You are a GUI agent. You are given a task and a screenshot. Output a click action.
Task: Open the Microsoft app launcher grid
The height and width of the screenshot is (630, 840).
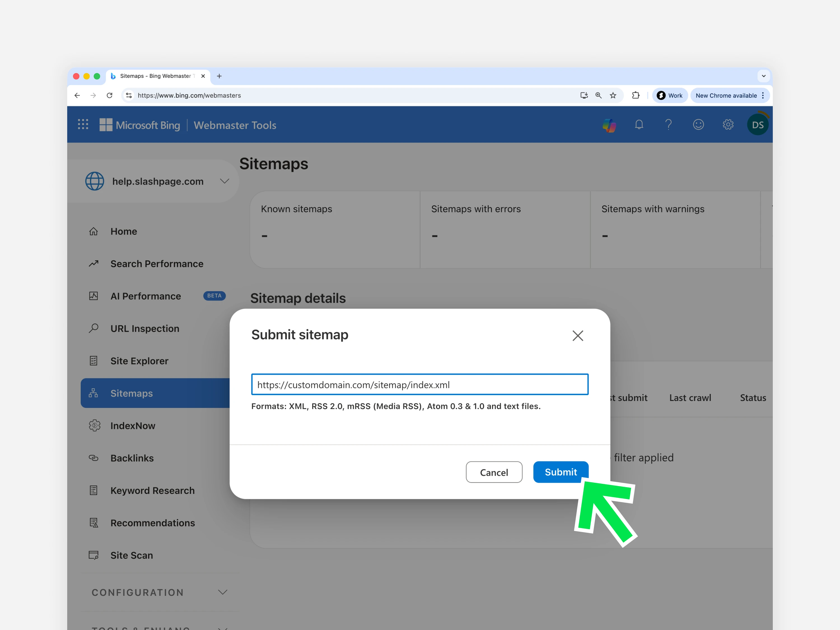83,125
